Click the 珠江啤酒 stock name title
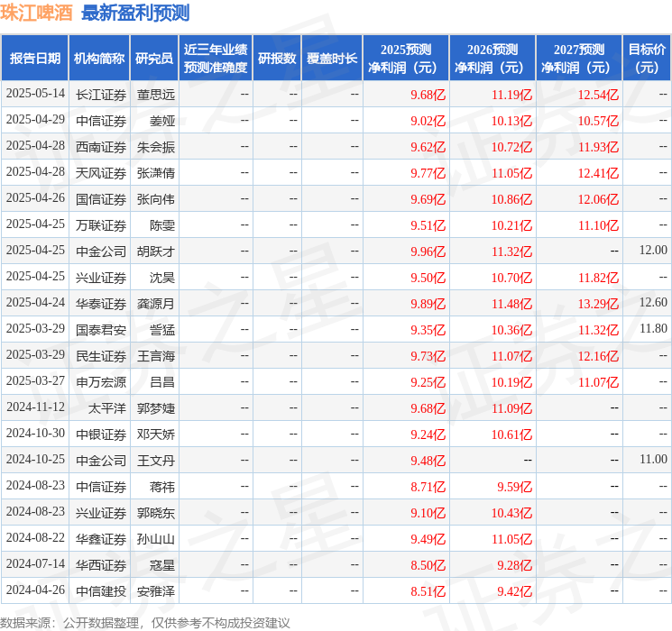672x631 pixels. pos(38,13)
